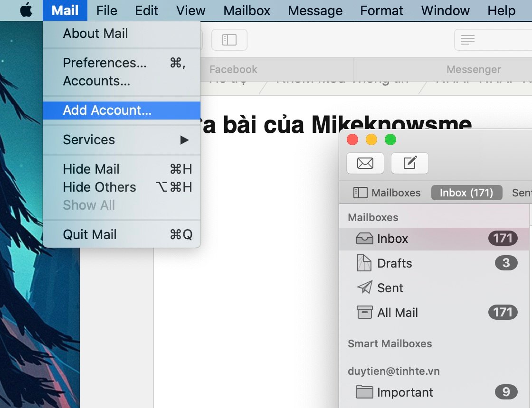Click the Mail menu in menu bar
Screen dimensions: 532x408
(65, 10)
